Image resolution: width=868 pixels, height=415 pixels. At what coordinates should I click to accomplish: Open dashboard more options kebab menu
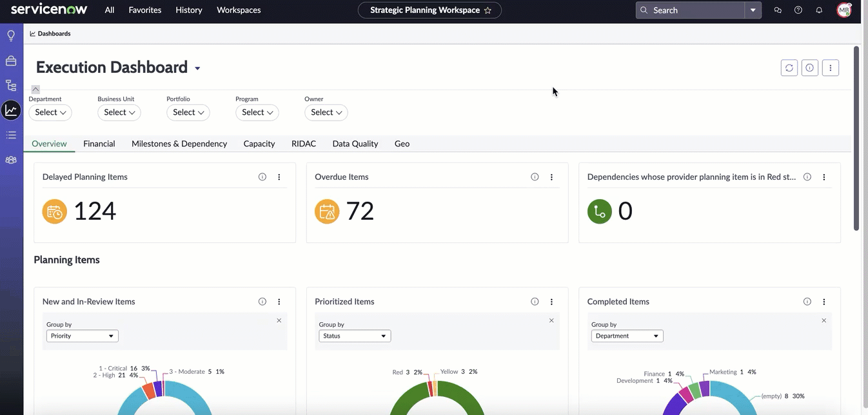tap(831, 68)
